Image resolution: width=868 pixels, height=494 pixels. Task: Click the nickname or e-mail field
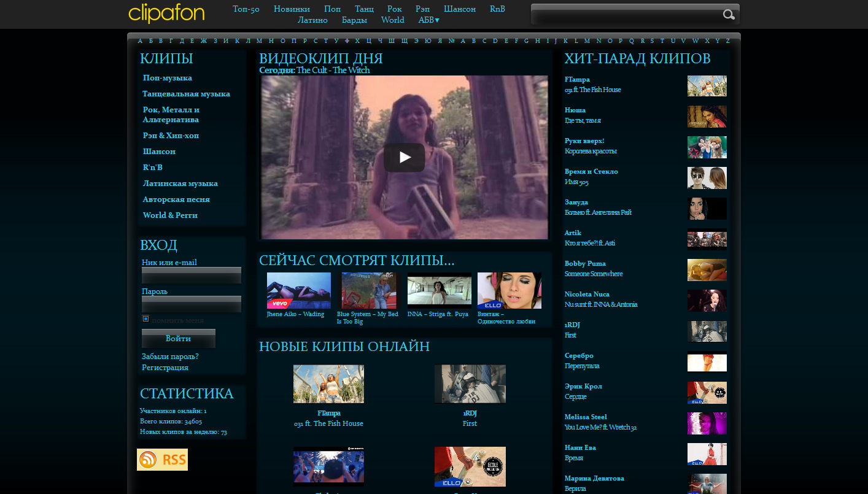[192, 275]
